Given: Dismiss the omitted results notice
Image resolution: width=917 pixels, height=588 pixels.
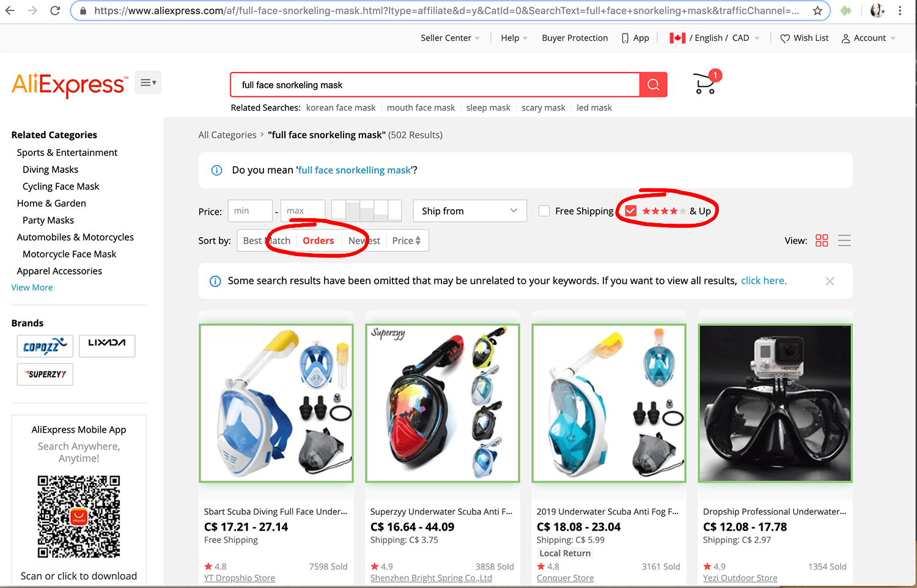Looking at the screenshot, I should tap(830, 281).
